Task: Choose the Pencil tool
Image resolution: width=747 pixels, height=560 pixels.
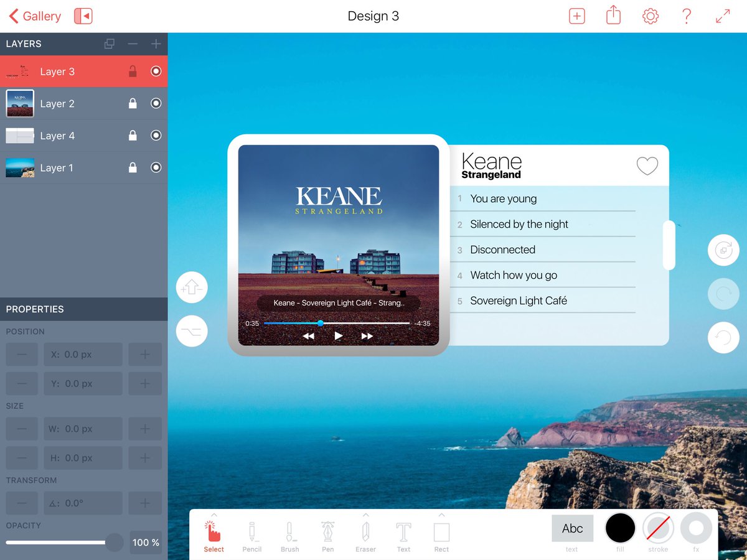Action: point(252,536)
